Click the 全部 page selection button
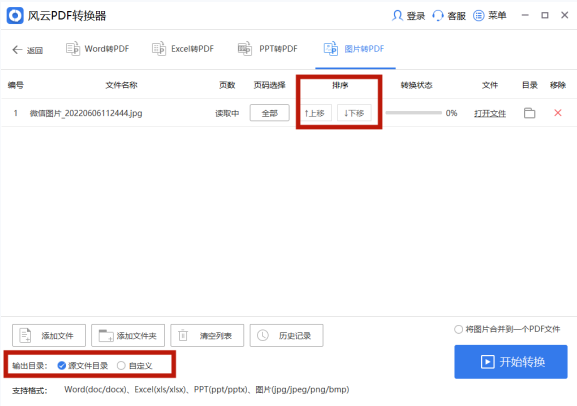This screenshot has width=577, height=406. tap(270, 113)
